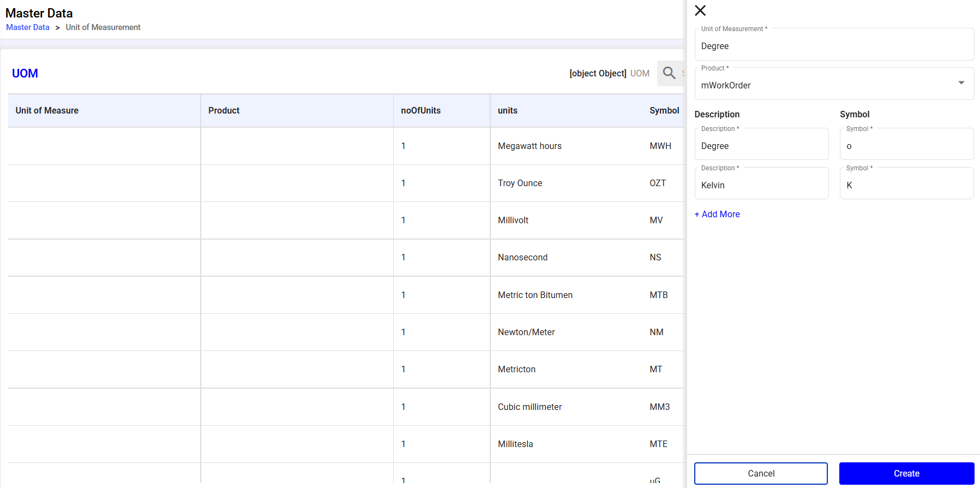
Task: Click the search magnifier icon
Action: pyautogui.click(x=669, y=73)
